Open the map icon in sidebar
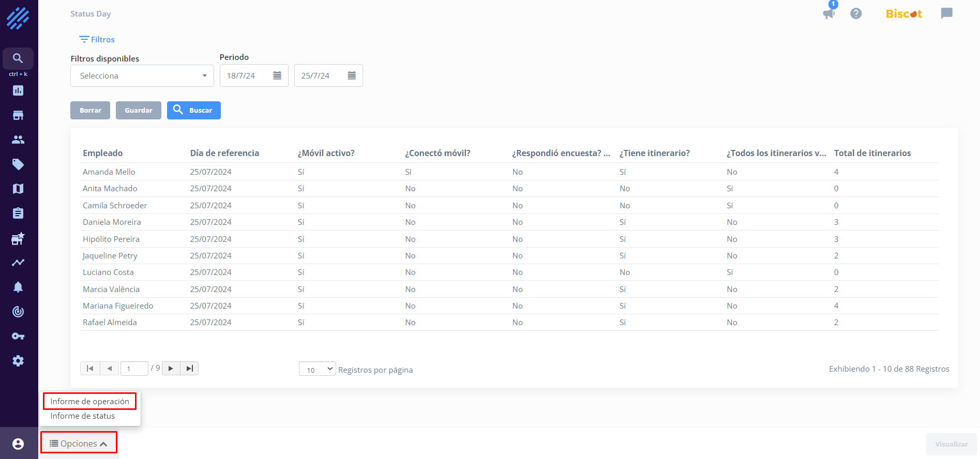This screenshot has width=980, height=459. pos(18,189)
